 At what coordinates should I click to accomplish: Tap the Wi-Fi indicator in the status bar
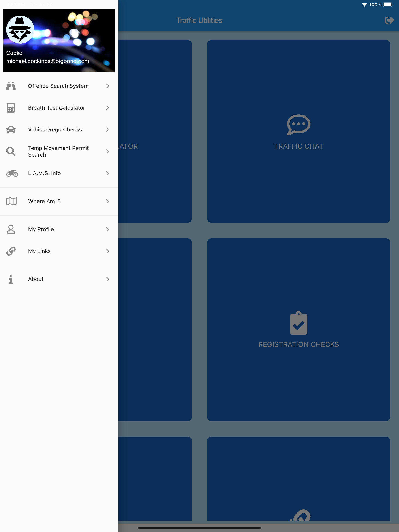[364, 4]
